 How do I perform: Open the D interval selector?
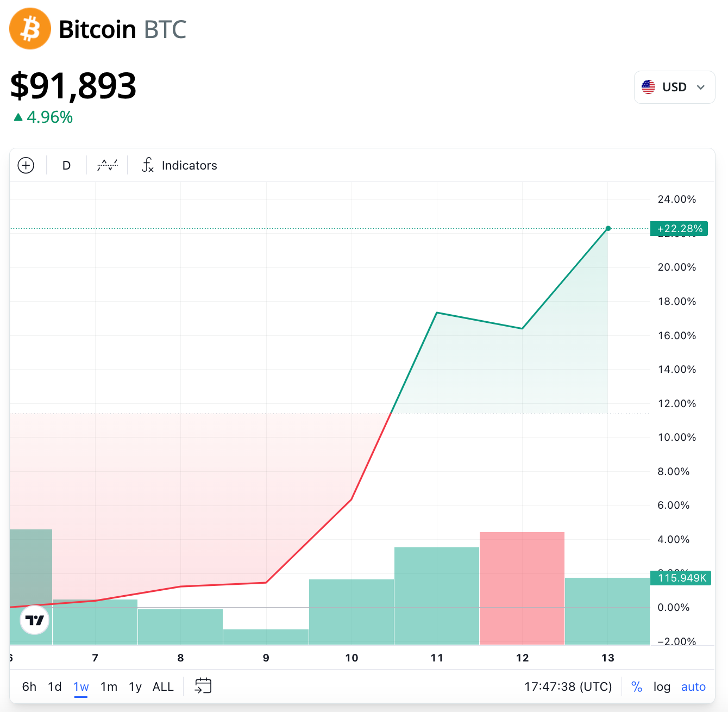[x=66, y=165]
